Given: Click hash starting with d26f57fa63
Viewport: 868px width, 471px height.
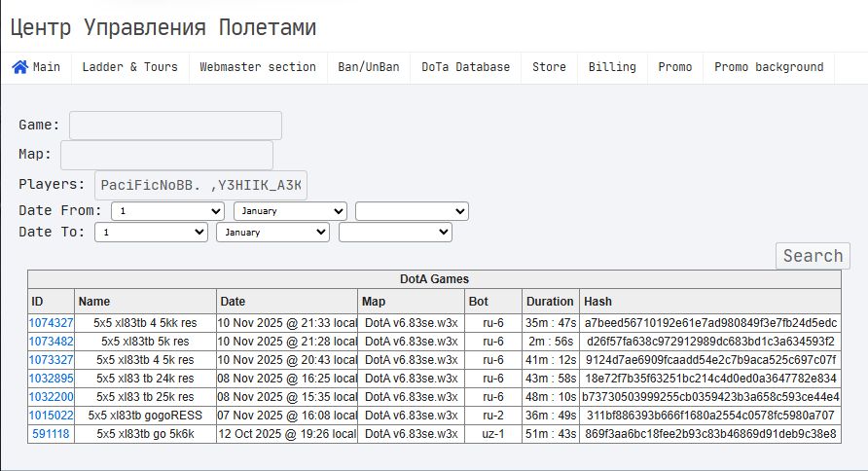Looking at the screenshot, I should (710, 342).
